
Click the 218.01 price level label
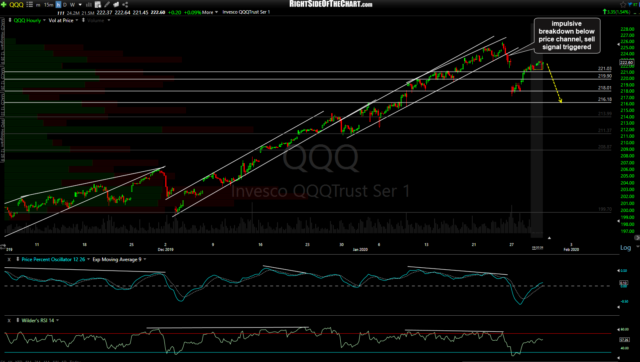pyautogui.click(x=604, y=88)
